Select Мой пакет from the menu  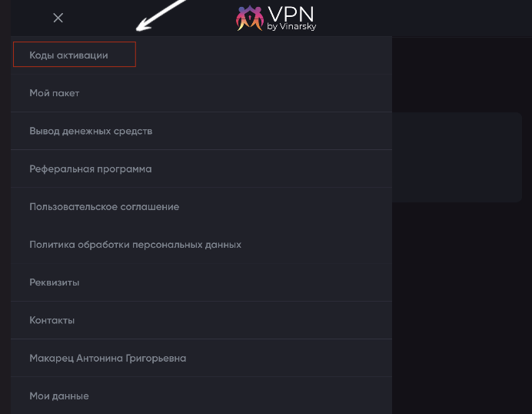tap(55, 93)
